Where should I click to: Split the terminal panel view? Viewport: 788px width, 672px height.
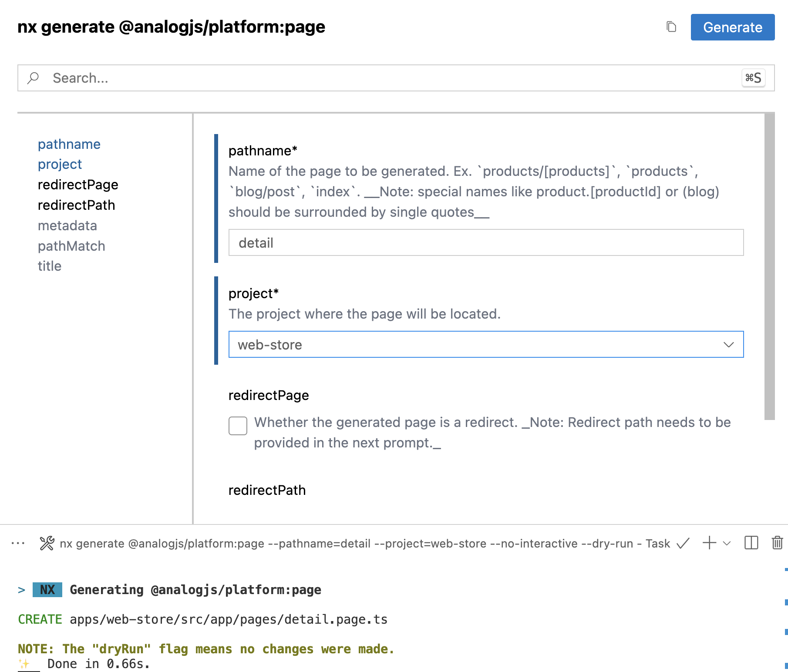tap(751, 543)
